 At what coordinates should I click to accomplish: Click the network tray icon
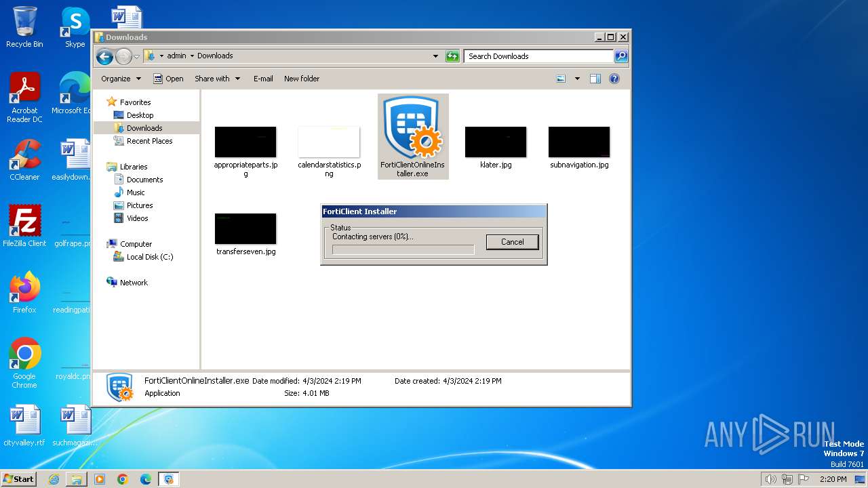pos(787,479)
